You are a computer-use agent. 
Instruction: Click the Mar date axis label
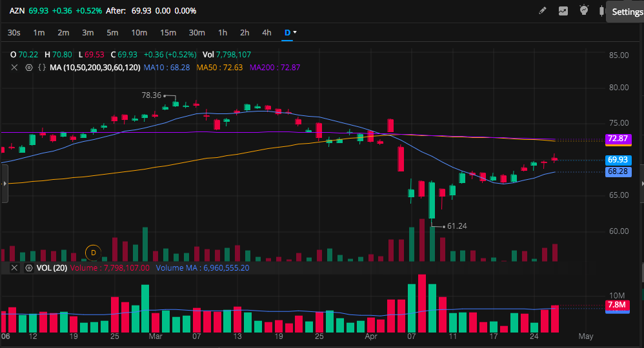click(156, 336)
